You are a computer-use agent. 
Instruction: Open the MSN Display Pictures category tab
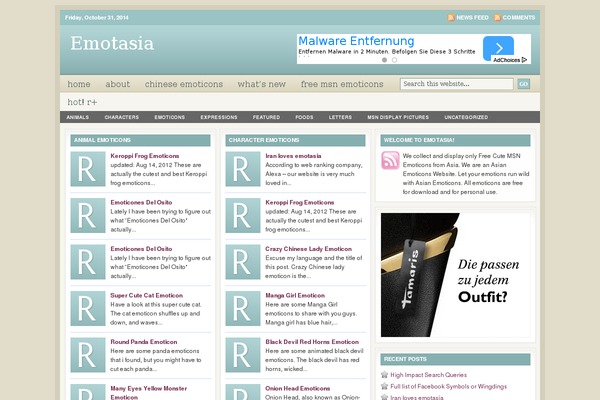pos(398,117)
